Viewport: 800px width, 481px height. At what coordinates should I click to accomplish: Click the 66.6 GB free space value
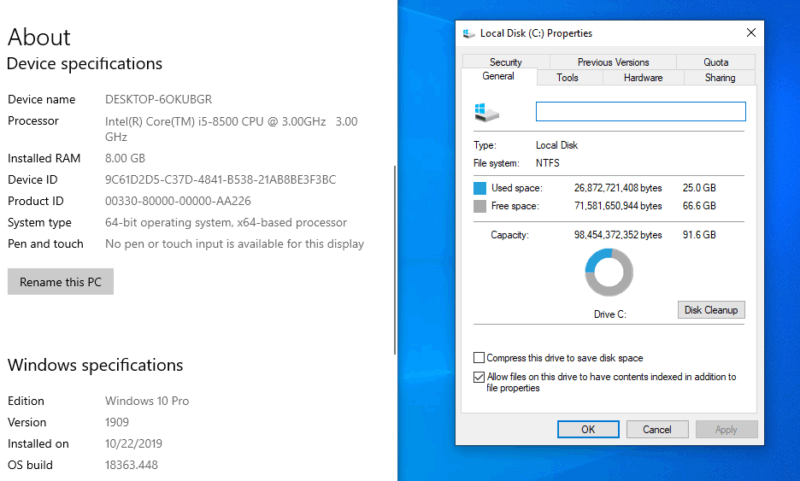tap(699, 206)
